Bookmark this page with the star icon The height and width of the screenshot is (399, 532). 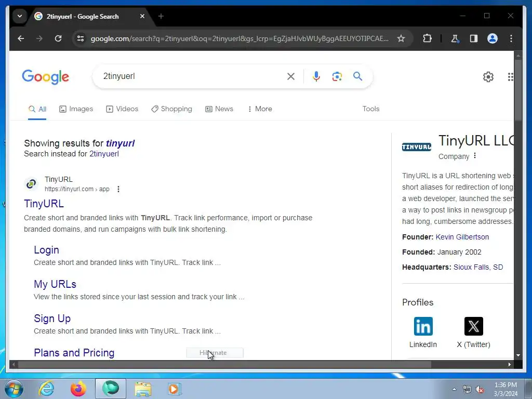coord(401,38)
